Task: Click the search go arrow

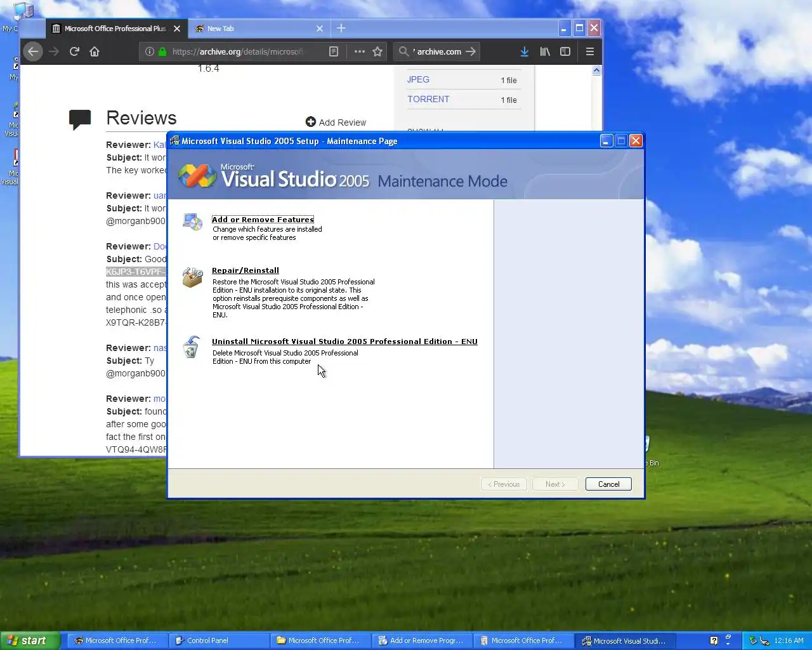Action: (471, 51)
